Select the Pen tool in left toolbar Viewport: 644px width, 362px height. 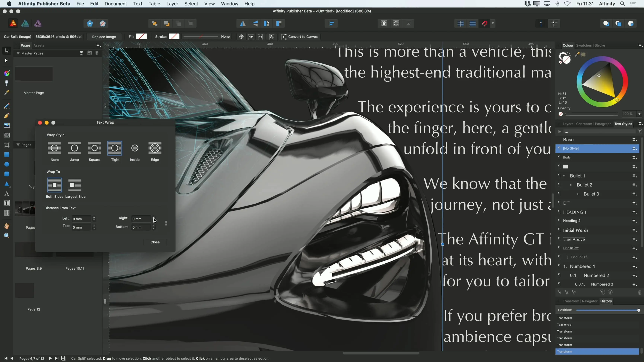tap(7, 116)
